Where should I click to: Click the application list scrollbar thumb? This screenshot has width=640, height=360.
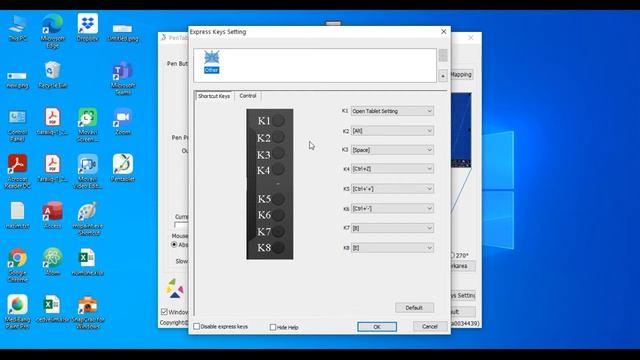pyautogui.click(x=443, y=55)
